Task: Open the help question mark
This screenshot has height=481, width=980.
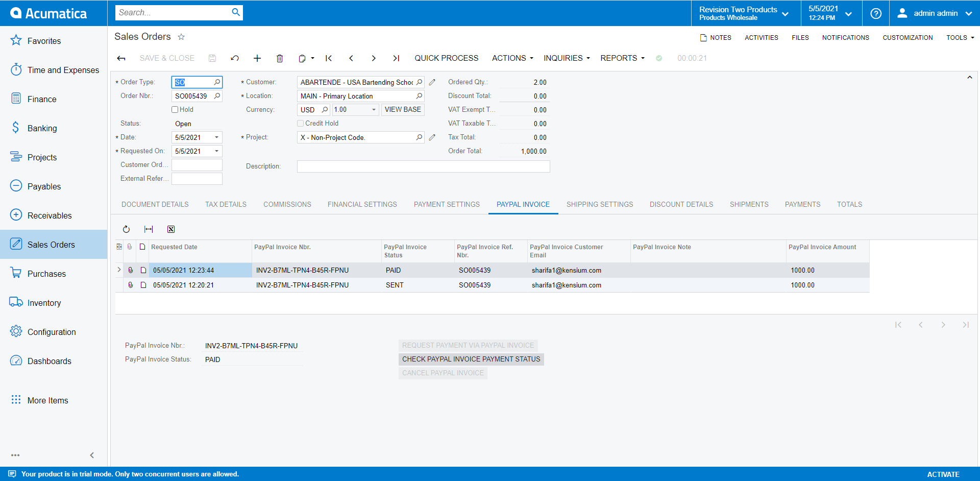Action: point(876,13)
